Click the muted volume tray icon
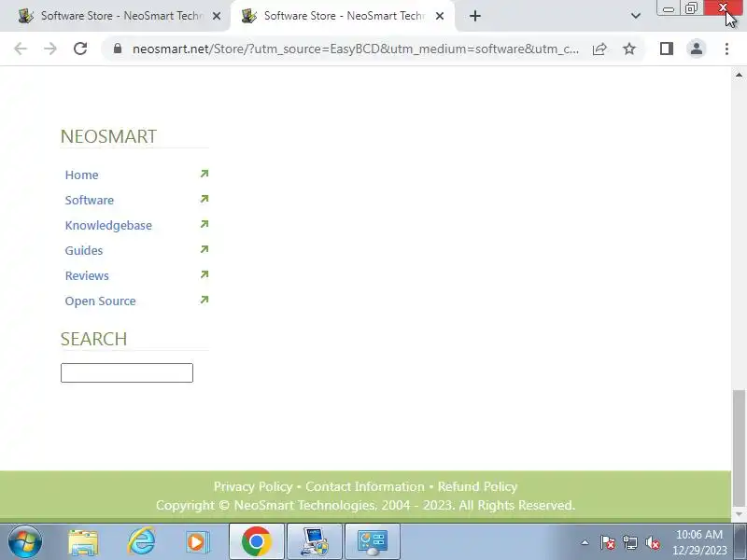The image size is (747, 560). point(653,542)
